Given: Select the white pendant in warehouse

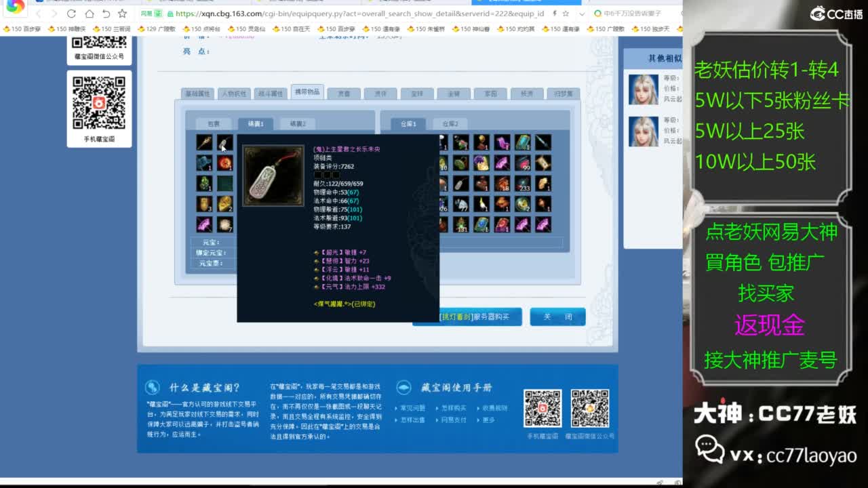Looking at the screenshot, I should (461, 183).
